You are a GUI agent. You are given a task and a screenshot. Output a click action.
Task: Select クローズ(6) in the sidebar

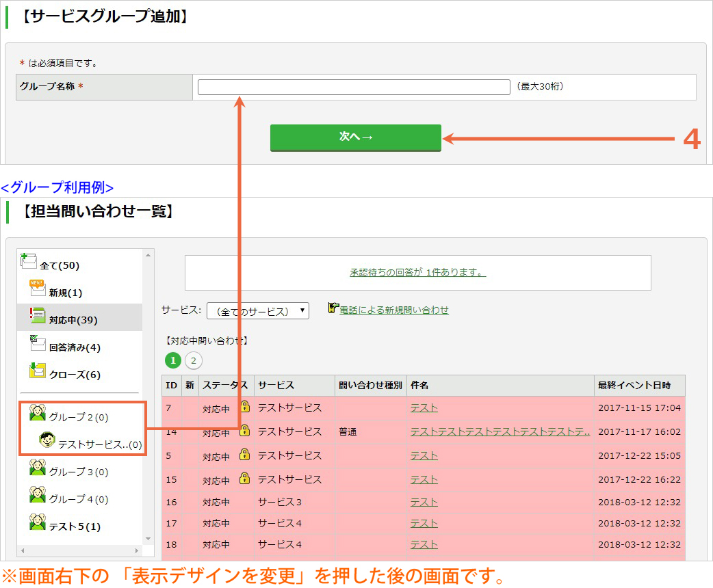click(75, 375)
